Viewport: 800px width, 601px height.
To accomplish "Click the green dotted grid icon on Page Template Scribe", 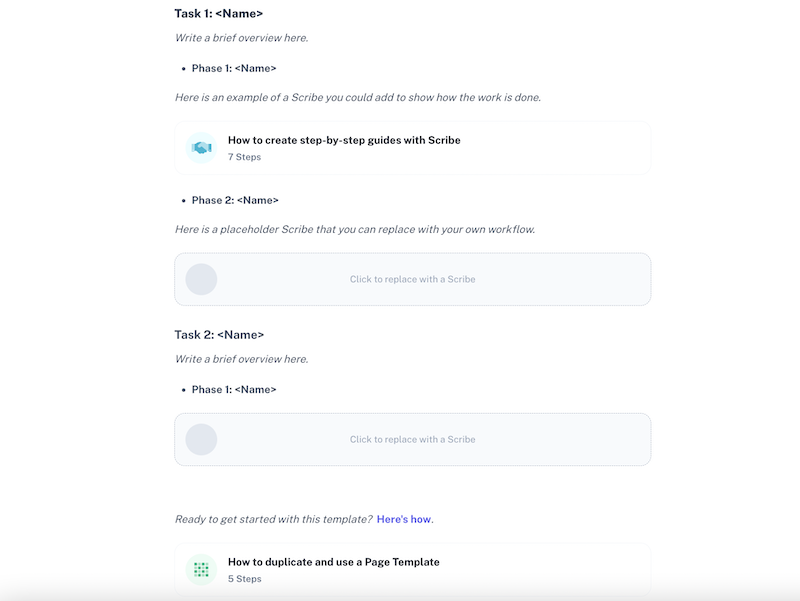I will [201, 569].
